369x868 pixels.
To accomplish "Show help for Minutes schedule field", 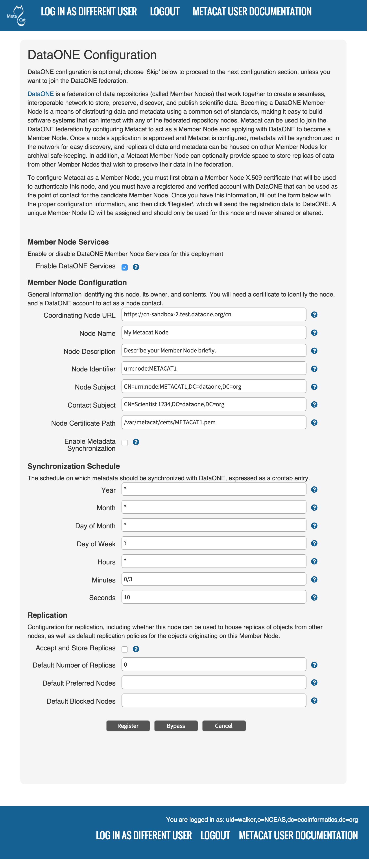I will 314,580.
